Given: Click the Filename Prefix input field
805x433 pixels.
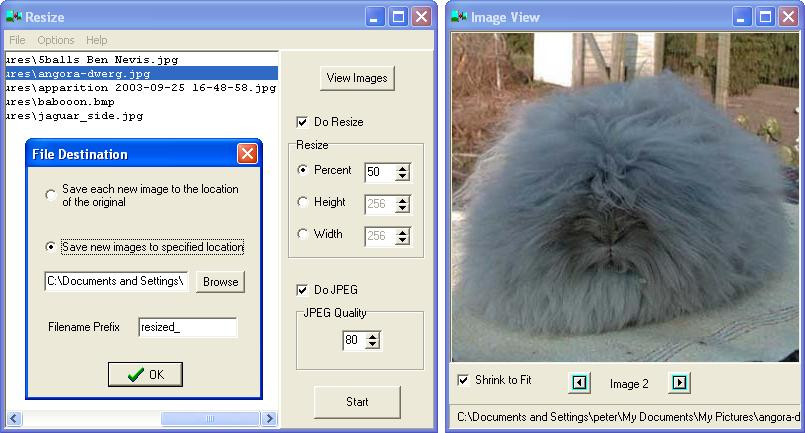Looking at the screenshot, I should point(188,327).
